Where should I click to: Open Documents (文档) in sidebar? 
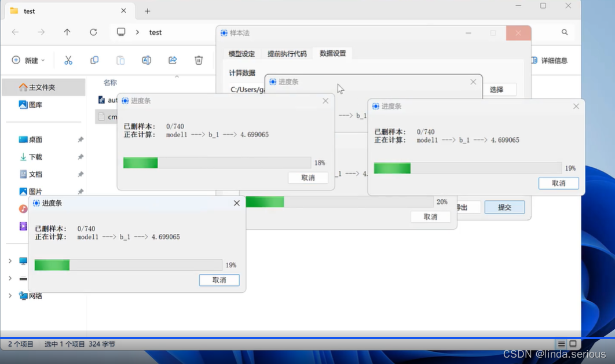point(31,174)
